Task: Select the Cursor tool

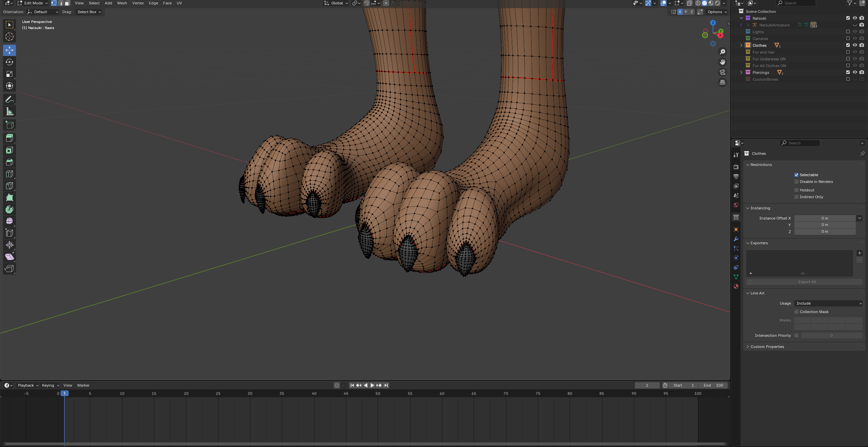Action: (x=9, y=37)
